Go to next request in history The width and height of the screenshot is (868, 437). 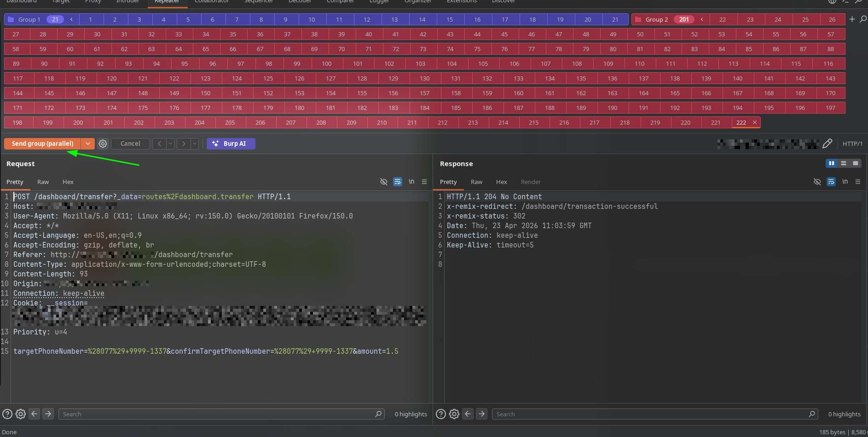click(x=183, y=144)
